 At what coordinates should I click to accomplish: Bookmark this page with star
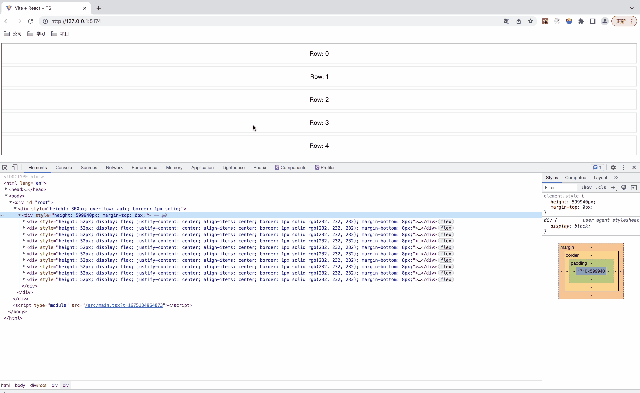pyautogui.click(x=530, y=21)
